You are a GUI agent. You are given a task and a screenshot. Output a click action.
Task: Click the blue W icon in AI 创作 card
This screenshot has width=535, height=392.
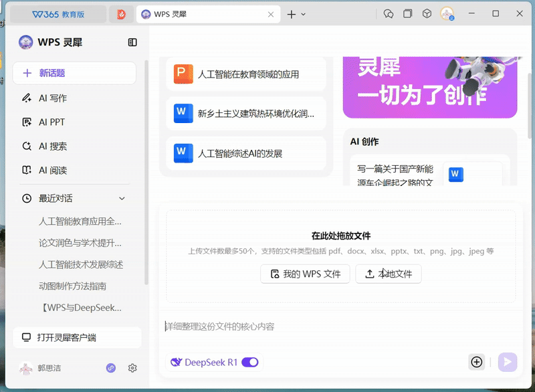coord(456,174)
